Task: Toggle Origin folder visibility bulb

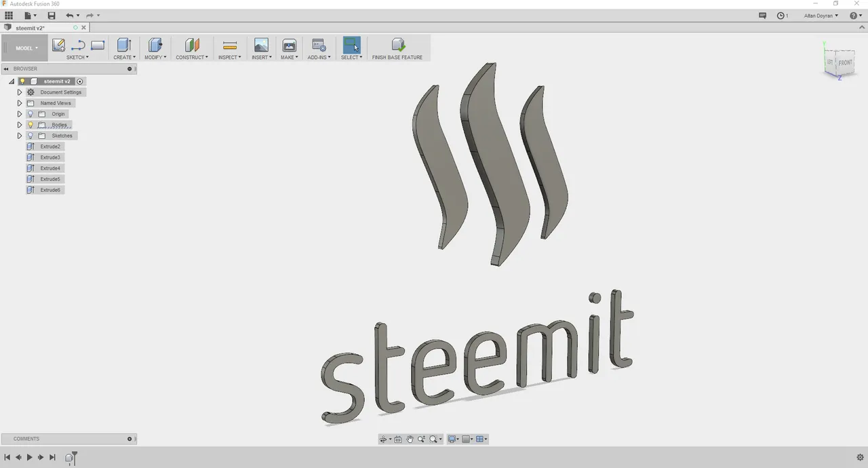Action: pyautogui.click(x=31, y=114)
